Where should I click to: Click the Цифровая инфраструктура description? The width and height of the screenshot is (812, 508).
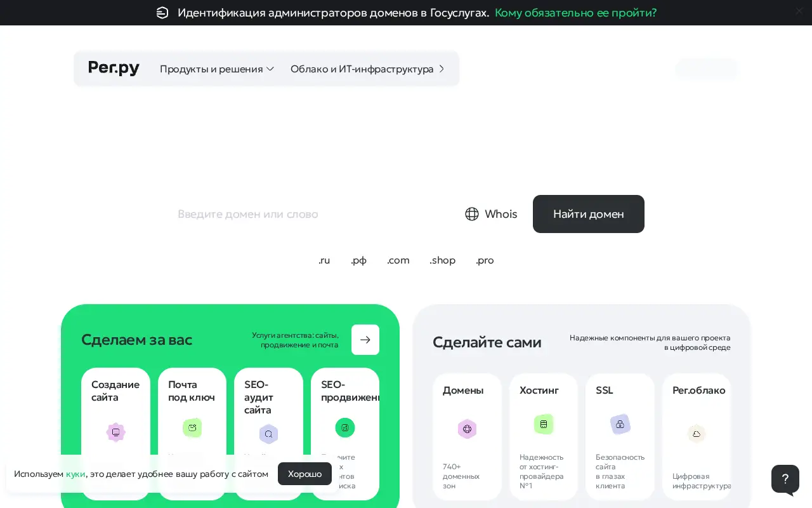coord(702,481)
